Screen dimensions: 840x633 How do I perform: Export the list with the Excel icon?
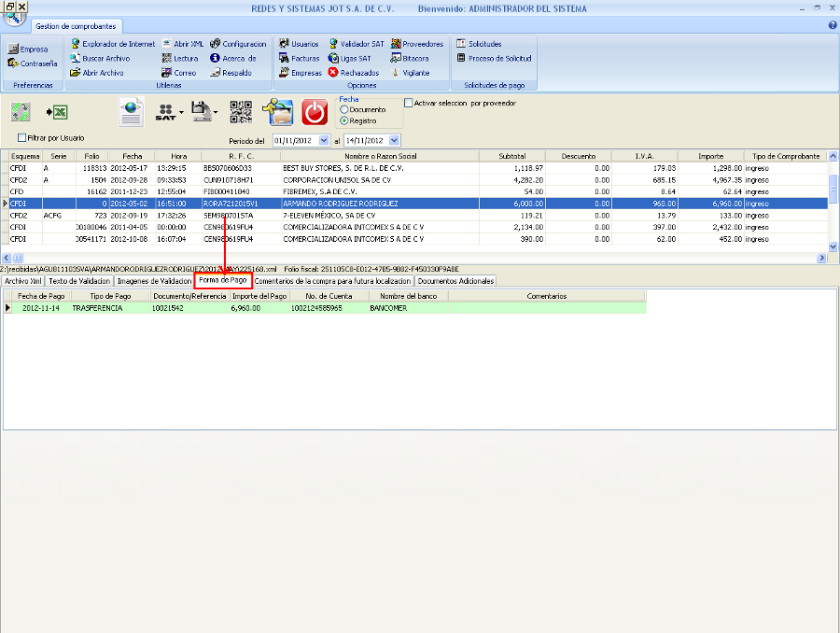56,112
